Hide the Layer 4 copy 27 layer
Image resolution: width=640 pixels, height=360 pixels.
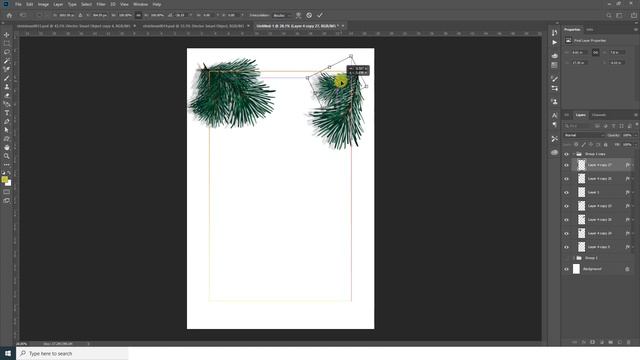(566, 165)
